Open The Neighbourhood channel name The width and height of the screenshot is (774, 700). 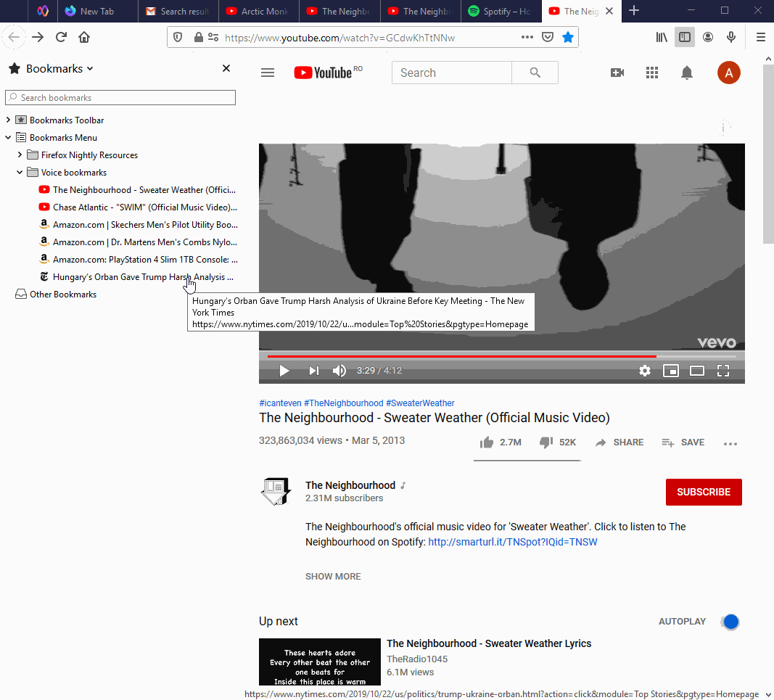pyautogui.click(x=350, y=485)
